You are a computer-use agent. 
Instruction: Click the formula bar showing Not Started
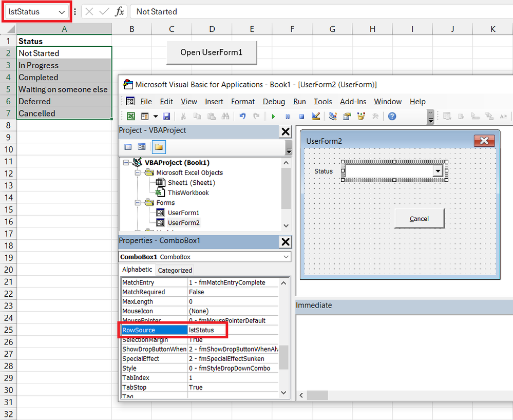(321, 12)
